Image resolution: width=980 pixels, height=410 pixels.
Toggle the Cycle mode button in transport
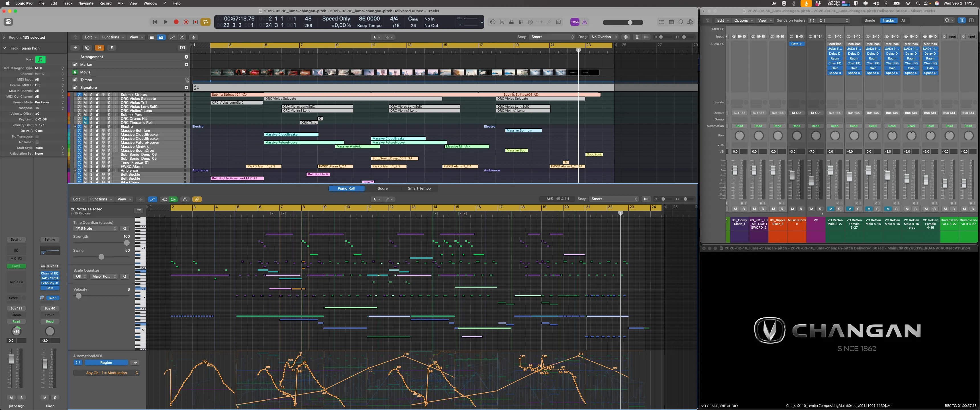click(205, 22)
